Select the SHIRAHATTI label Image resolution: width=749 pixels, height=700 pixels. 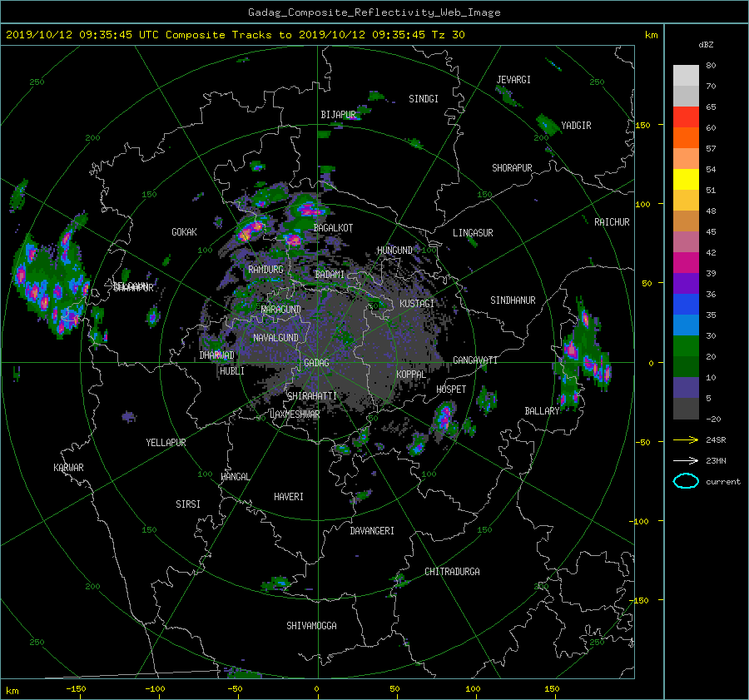[x=312, y=396]
